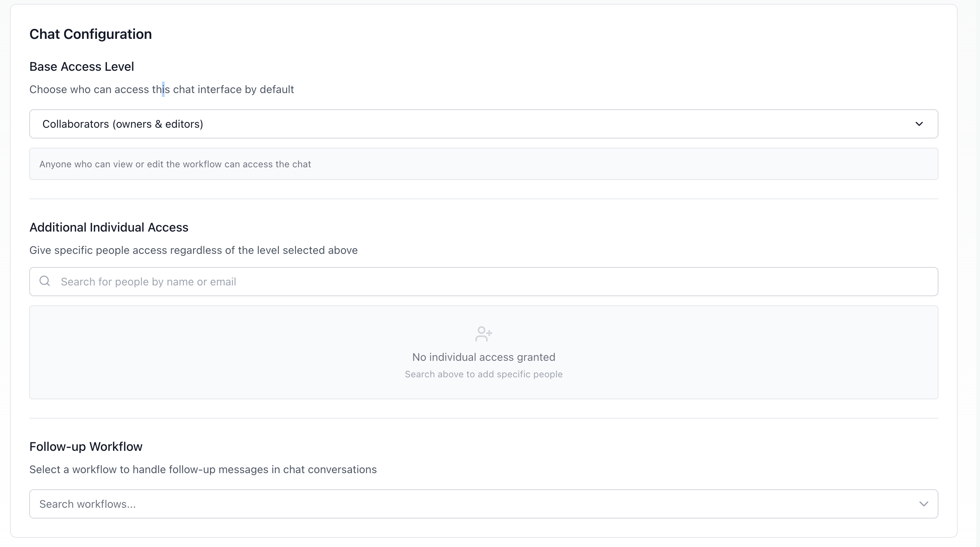Image resolution: width=980 pixels, height=547 pixels.
Task: Click the magnifier icon in people search
Action: coord(45,281)
